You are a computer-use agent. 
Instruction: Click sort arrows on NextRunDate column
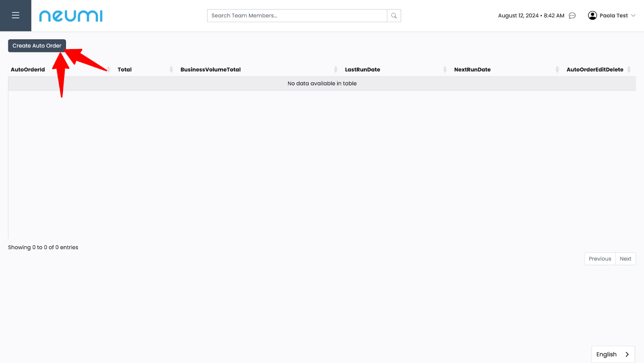tap(557, 70)
